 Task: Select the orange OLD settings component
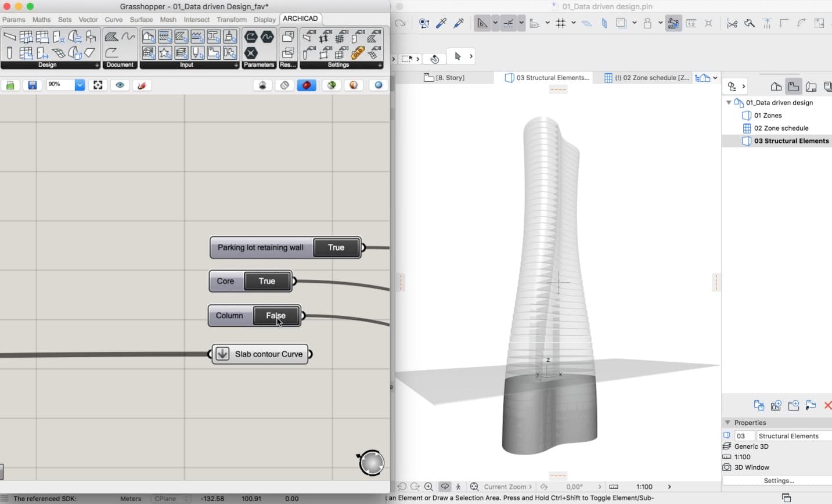(x=358, y=53)
